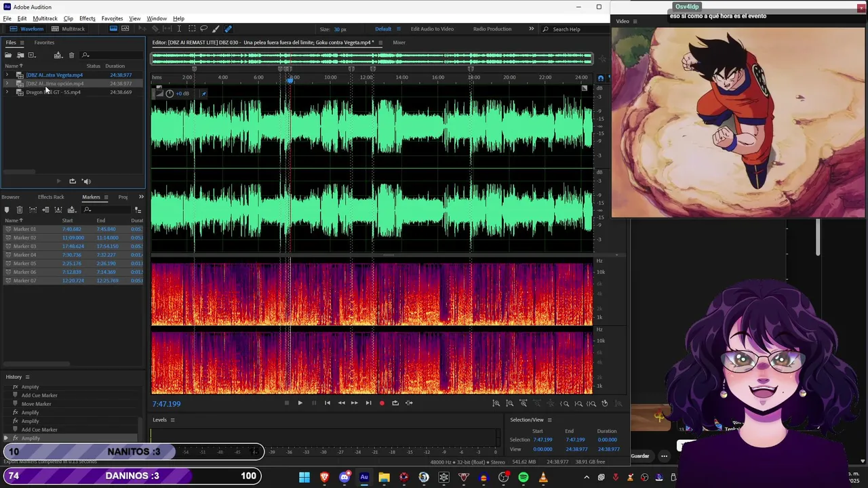
Task: Click Zoom Out (Amplitude) icon
Action: point(510,403)
